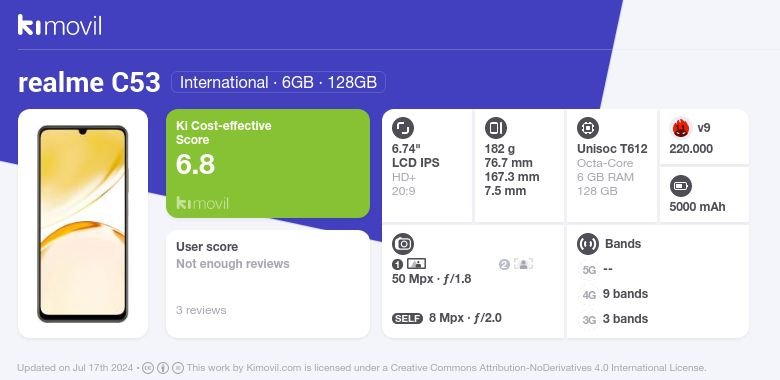Click the battery capacity icon
780x380 pixels.
[x=681, y=187]
